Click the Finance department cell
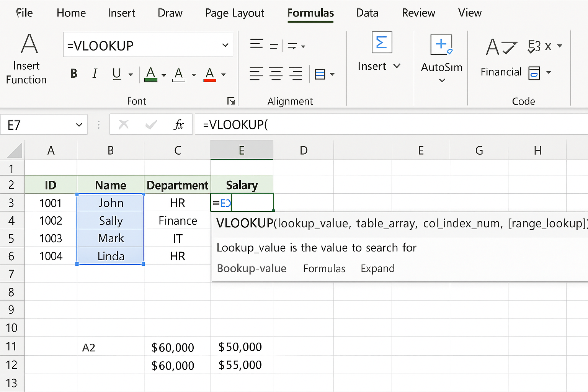This screenshot has width=588, height=392. (178, 220)
